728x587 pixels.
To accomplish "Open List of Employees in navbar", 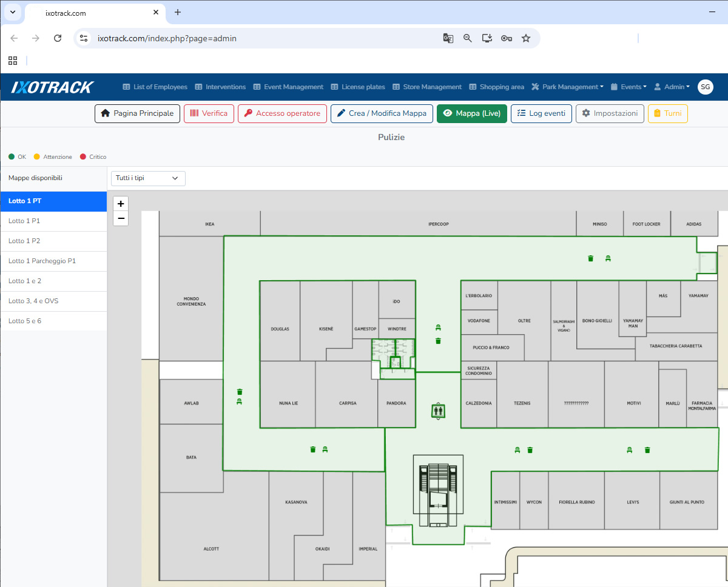I will pos(155,87).
